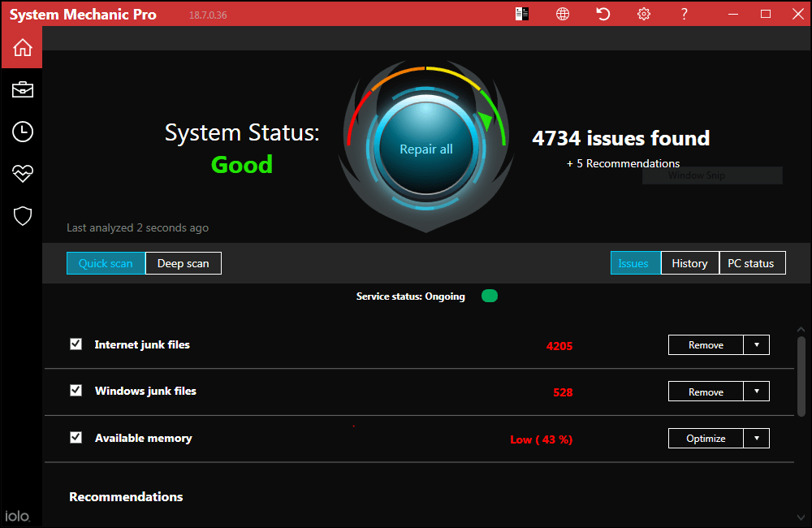Expand dropdown arrow next to Optimize

757,439
